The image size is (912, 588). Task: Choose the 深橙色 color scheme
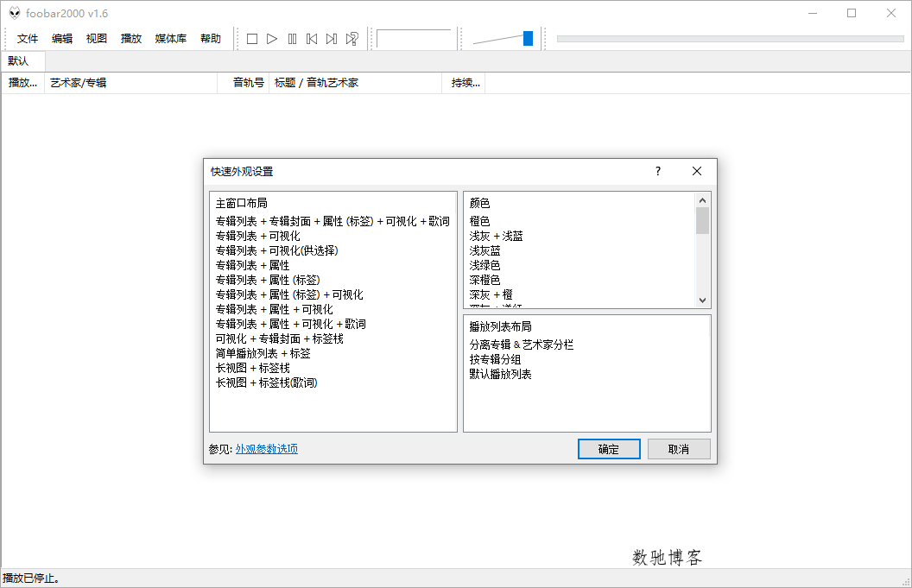484,281
